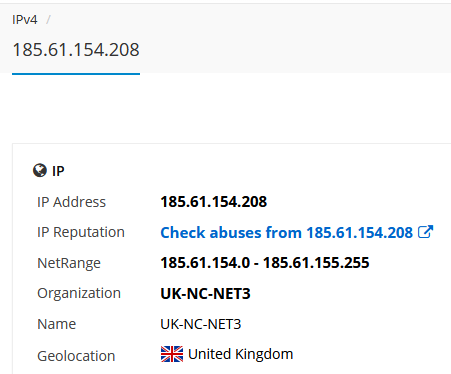
Task: Click the NetRange value 185.61.154.0 - 185.61.155.255
Action: (265, 263)
